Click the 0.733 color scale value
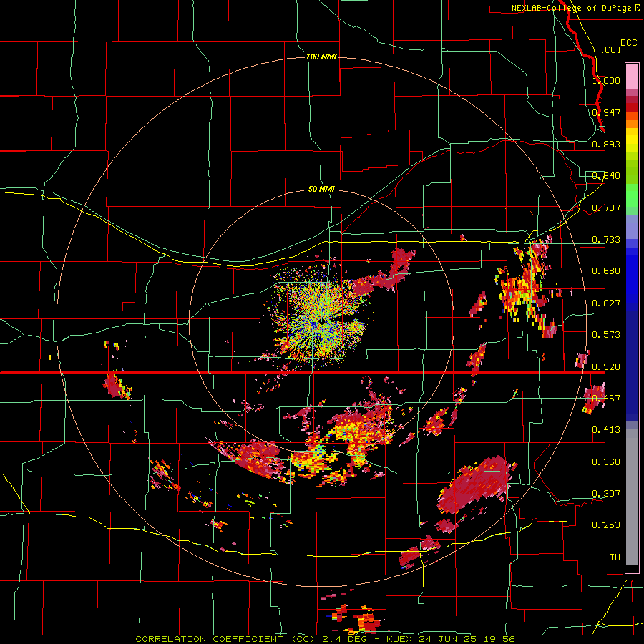The width and height of the screenshot is (644, 644). (606, 240)
